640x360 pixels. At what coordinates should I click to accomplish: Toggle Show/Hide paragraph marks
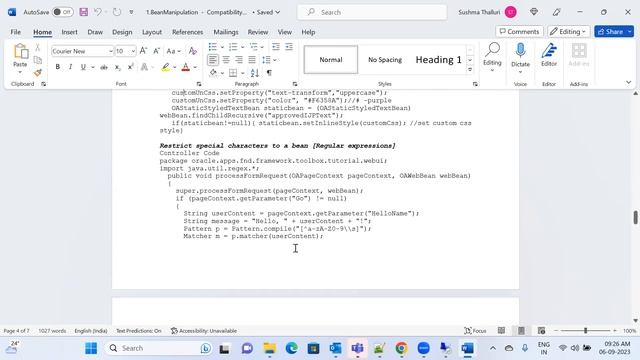point(269,73)
